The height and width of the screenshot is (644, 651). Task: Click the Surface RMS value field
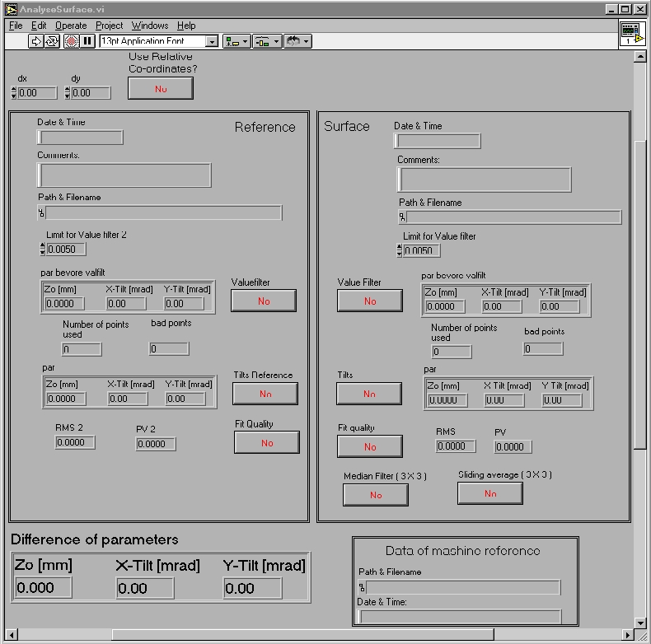point(456,446)
